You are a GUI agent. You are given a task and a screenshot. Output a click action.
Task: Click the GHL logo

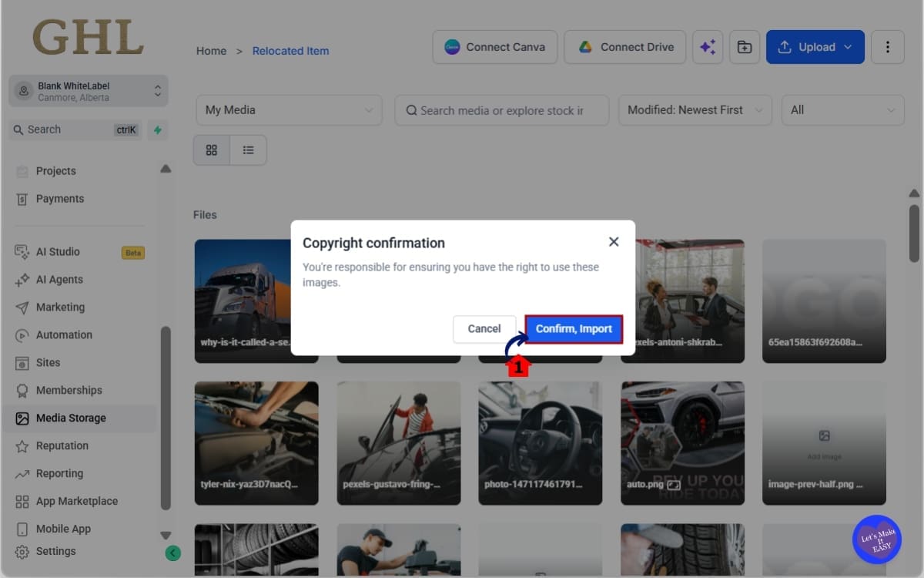(88, 38)
